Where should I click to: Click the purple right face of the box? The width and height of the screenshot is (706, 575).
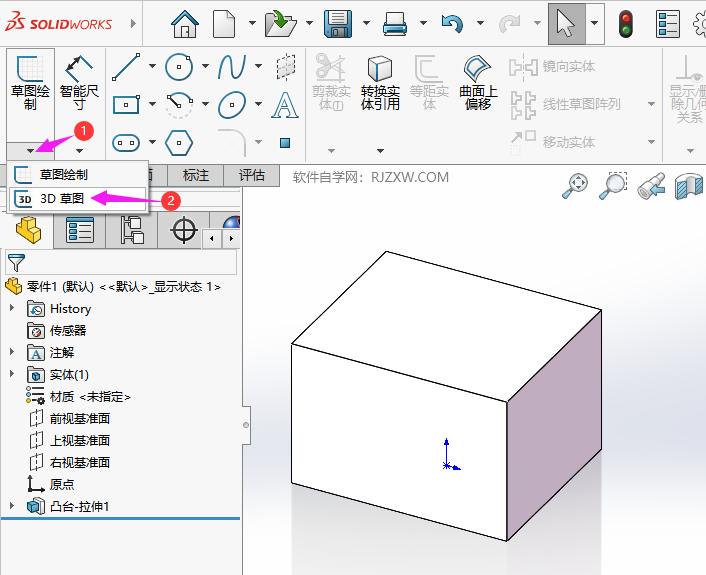(x=554, y=426)
